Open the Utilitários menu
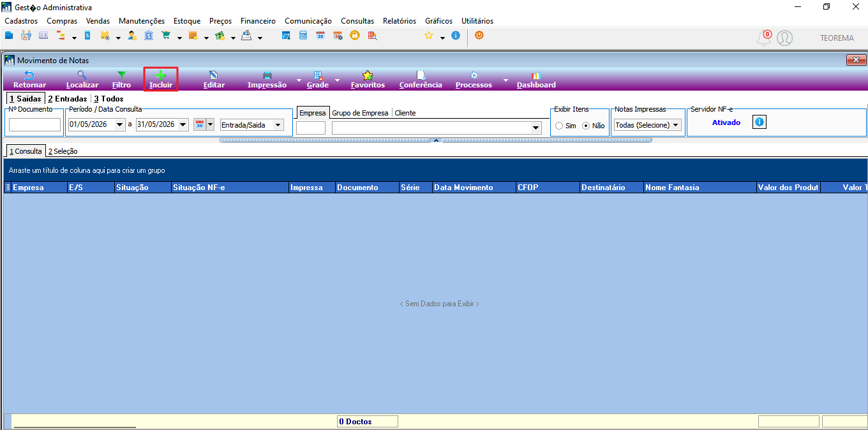The width and height of the screenshot is (868, 430). (477, 21)
